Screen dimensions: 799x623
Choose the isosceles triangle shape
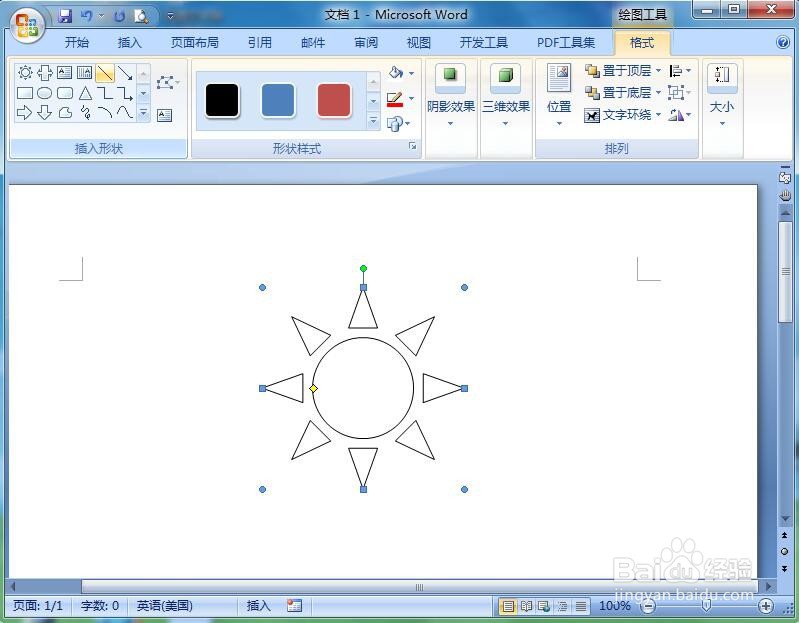click(x=85, y=93)
